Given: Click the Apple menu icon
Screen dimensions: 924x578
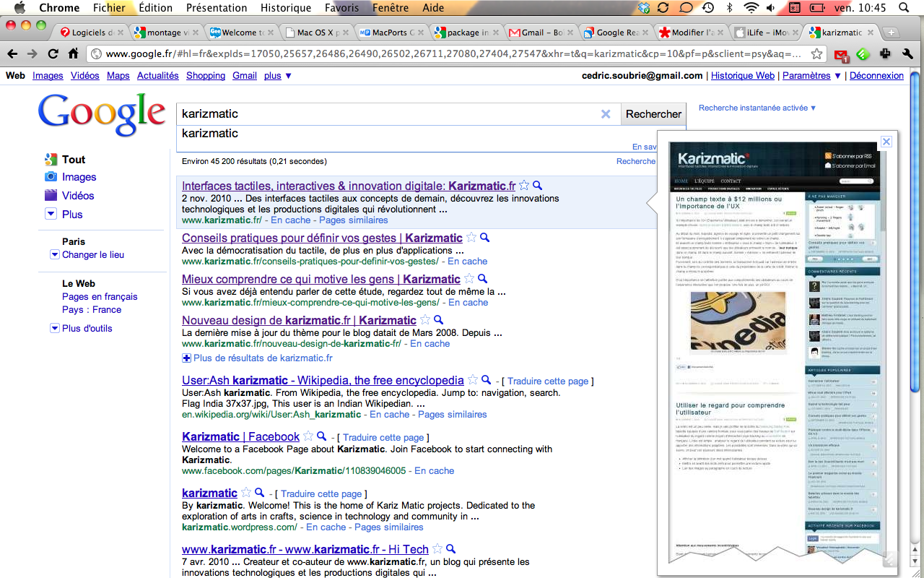Looking at the screenshot, I should point(19,8).
